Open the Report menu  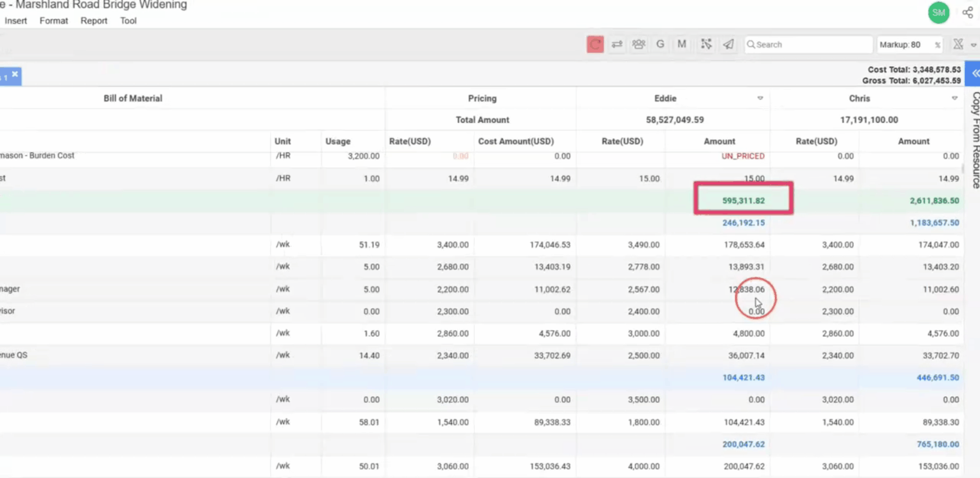click(x=94, y=21)
